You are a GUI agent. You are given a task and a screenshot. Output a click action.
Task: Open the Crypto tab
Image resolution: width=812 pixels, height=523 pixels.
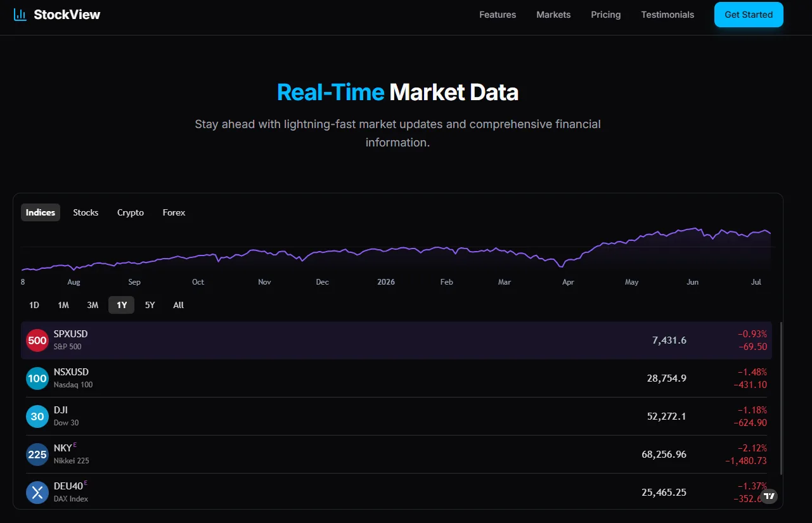coord(131,212)
